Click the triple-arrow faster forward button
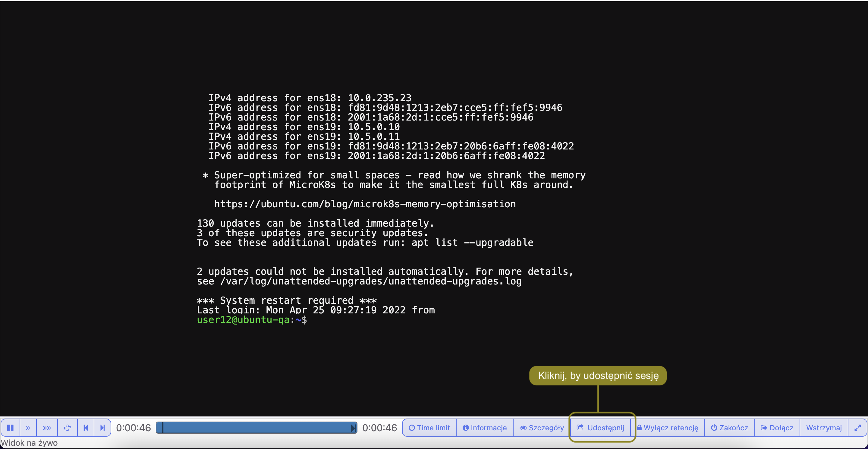This screenshot has width=868, height=449. click(x=47, y=427)
